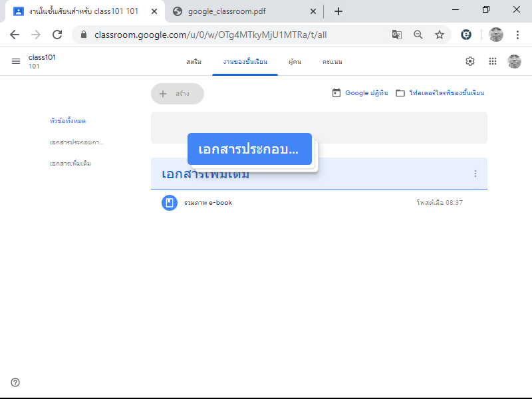The image size is (532, 399).
Task: Select เอกสารเพิ่มเติม topic in sidebar
Action: (70, 164)
